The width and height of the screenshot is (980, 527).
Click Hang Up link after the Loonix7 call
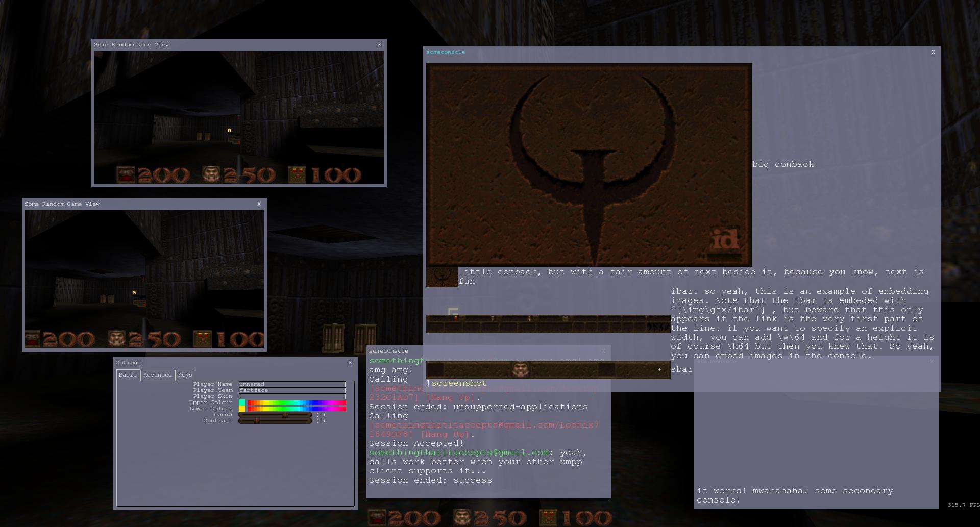(x=444, y=434)
